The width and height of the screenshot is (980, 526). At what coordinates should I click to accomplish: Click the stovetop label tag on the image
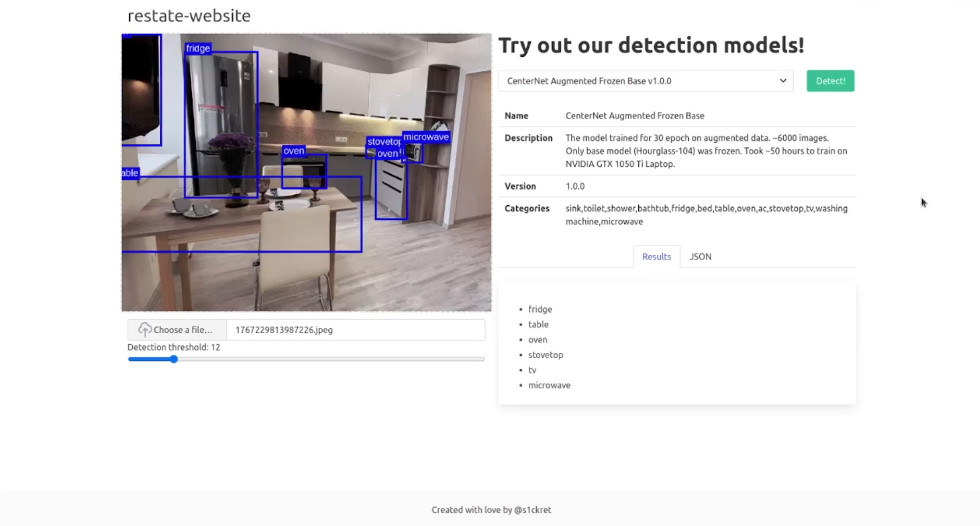384,142
